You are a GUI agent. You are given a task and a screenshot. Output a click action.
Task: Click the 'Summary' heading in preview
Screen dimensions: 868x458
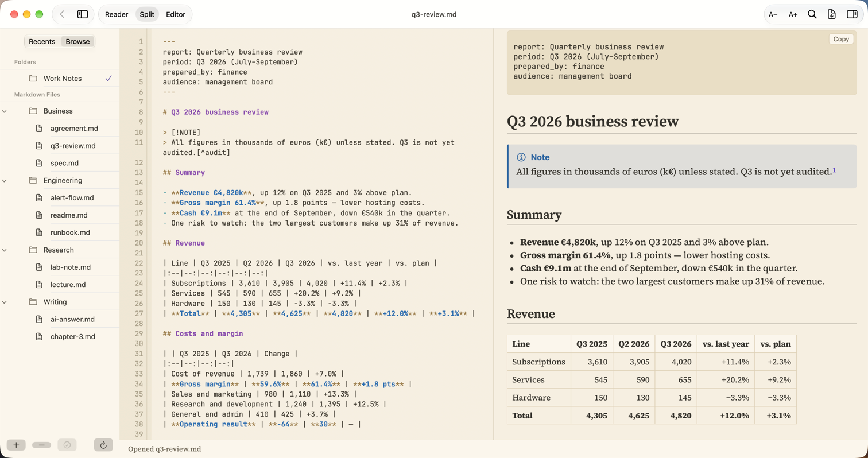(534, 215)
